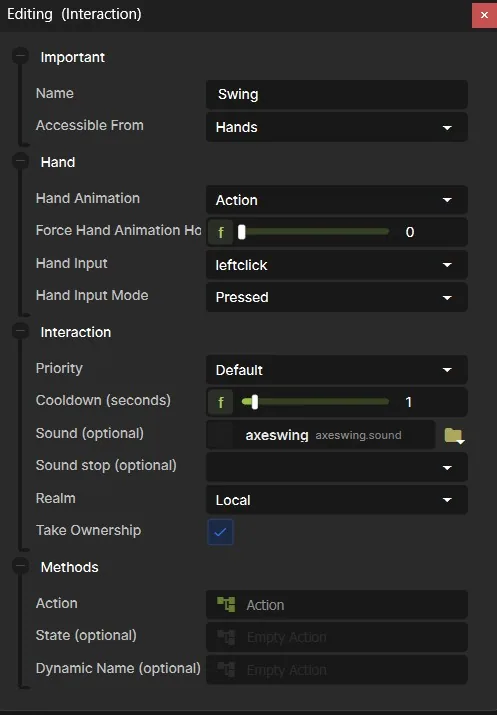Screen dimensions: 497x715
Task: Open the Action method button
Action: click(x=337, y=605)
